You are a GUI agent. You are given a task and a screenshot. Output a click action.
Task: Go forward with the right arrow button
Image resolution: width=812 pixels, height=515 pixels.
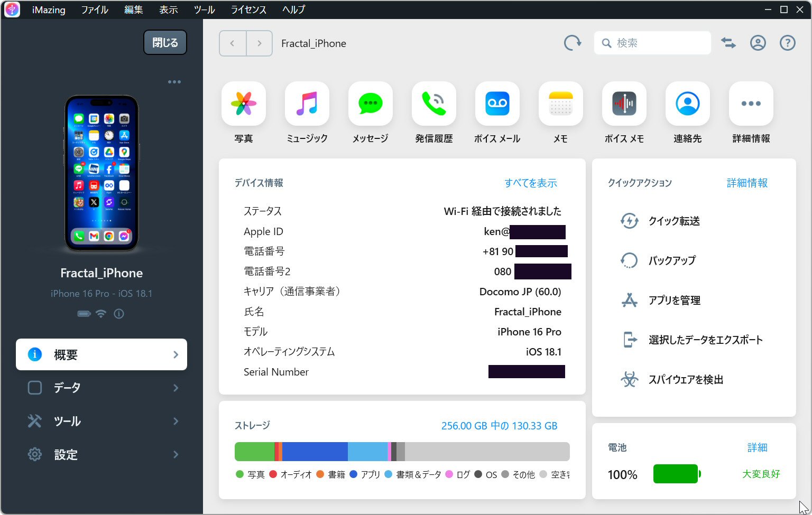(x=259, y=43)
